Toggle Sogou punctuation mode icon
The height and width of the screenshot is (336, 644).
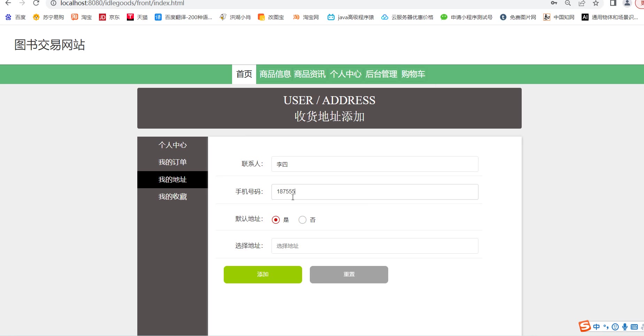point(606,327)
